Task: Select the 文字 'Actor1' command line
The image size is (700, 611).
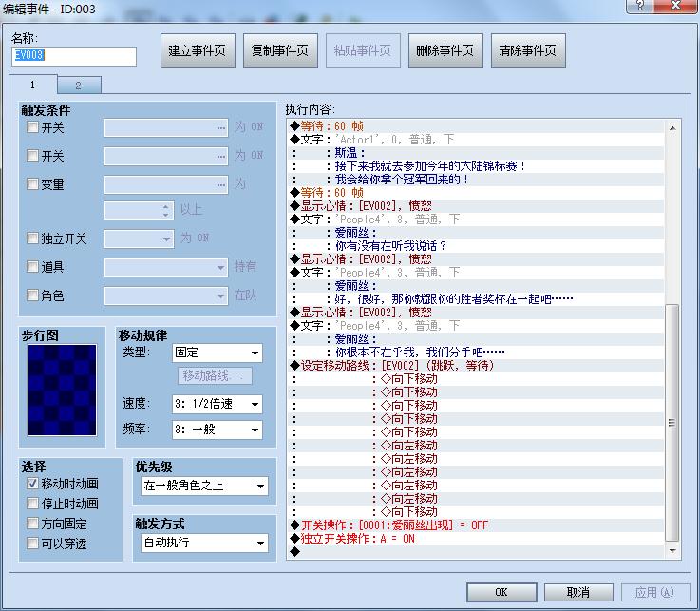Action: coord(477,140)
